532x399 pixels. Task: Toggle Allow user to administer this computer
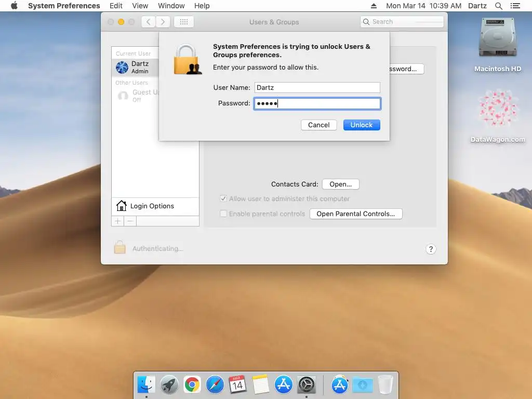[223, 198]
